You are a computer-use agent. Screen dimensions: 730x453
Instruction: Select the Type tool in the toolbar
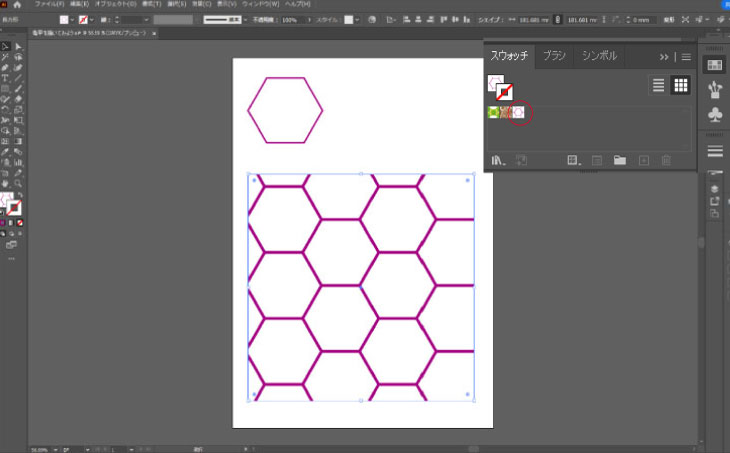pos(6,77)
